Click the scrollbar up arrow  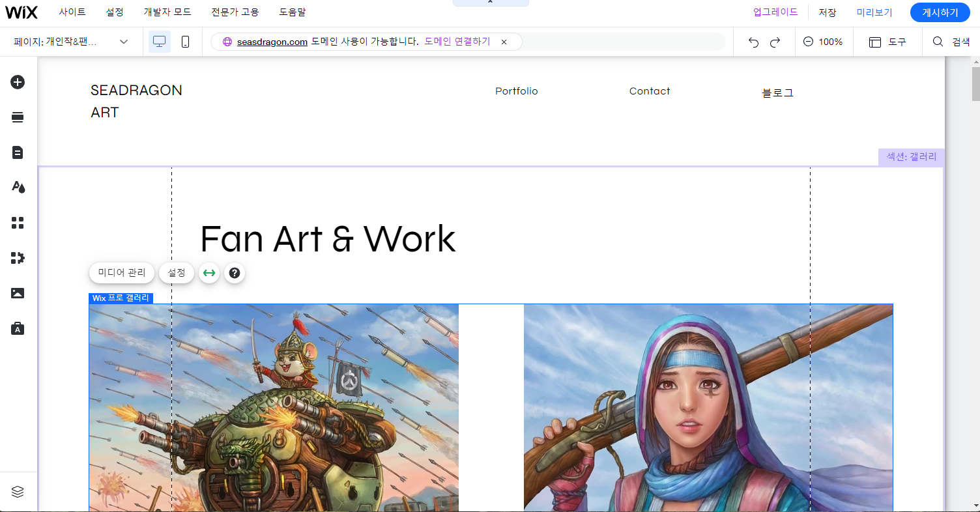point(975,61)
